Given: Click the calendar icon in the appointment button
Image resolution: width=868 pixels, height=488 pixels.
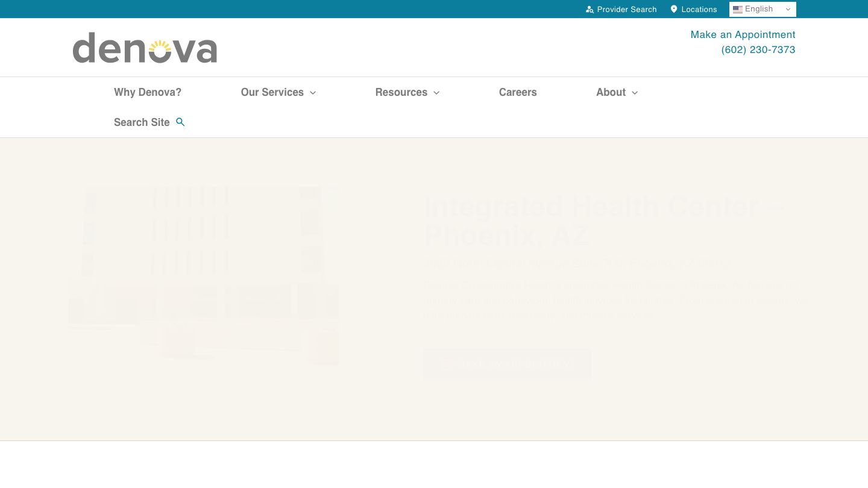Looking at the screenshot, I should click(x=446, y=364).
